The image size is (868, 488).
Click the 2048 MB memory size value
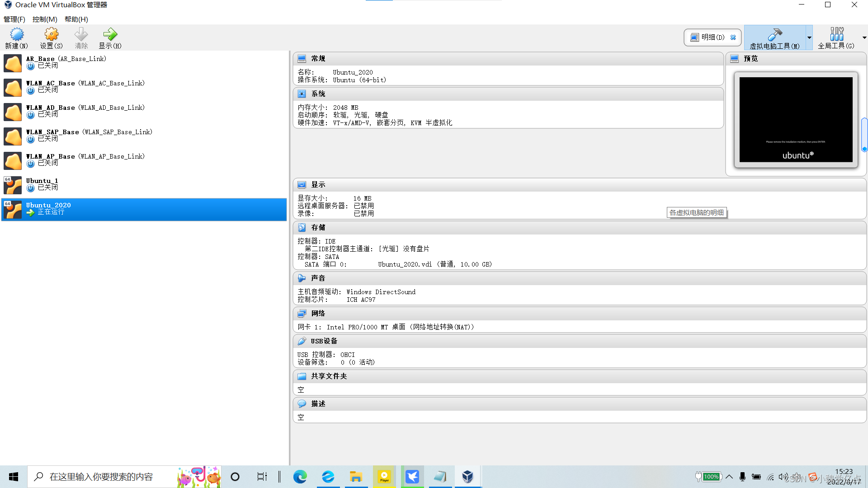(345, 108)
